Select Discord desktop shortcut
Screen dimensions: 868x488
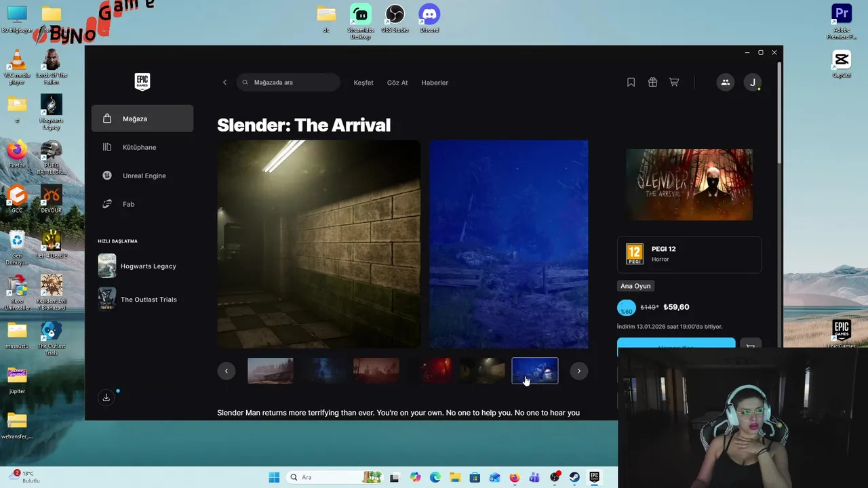429,19
